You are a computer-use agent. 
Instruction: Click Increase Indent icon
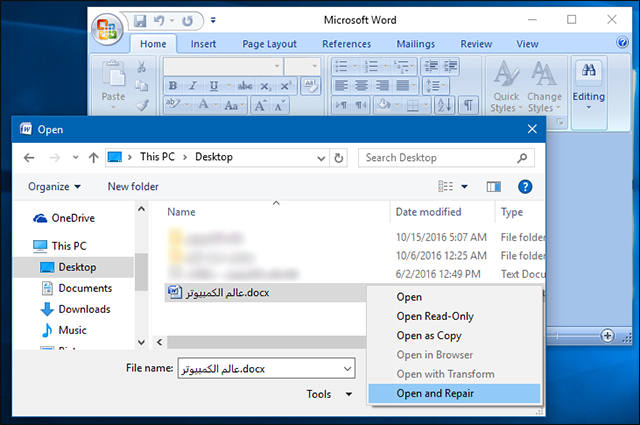coord(451,66)
